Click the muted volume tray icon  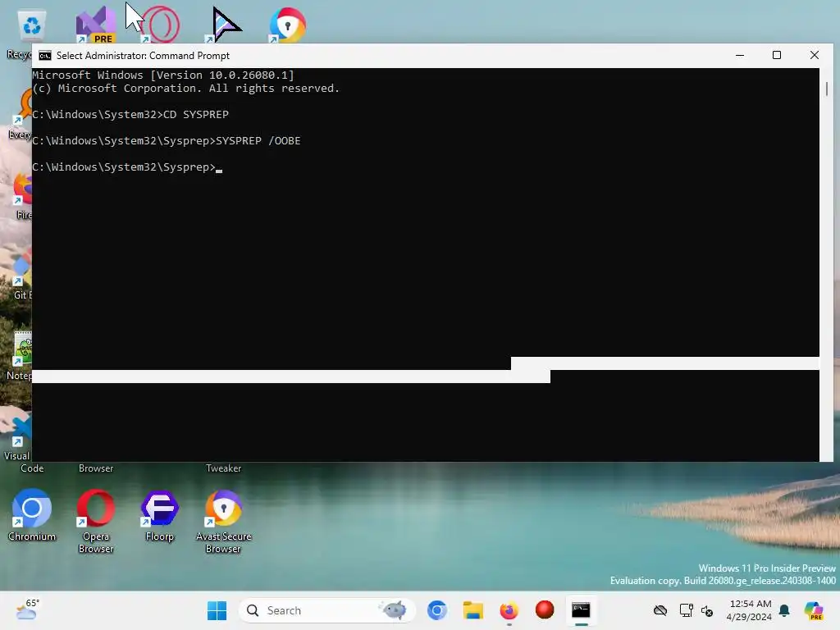coord(707,610)
